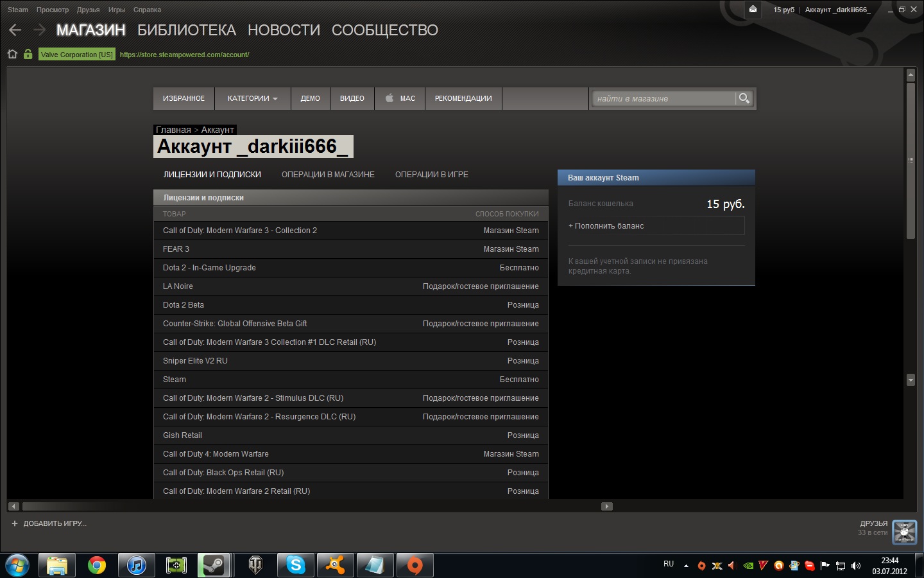Click the Avast orange tray icon

[779, 566]
